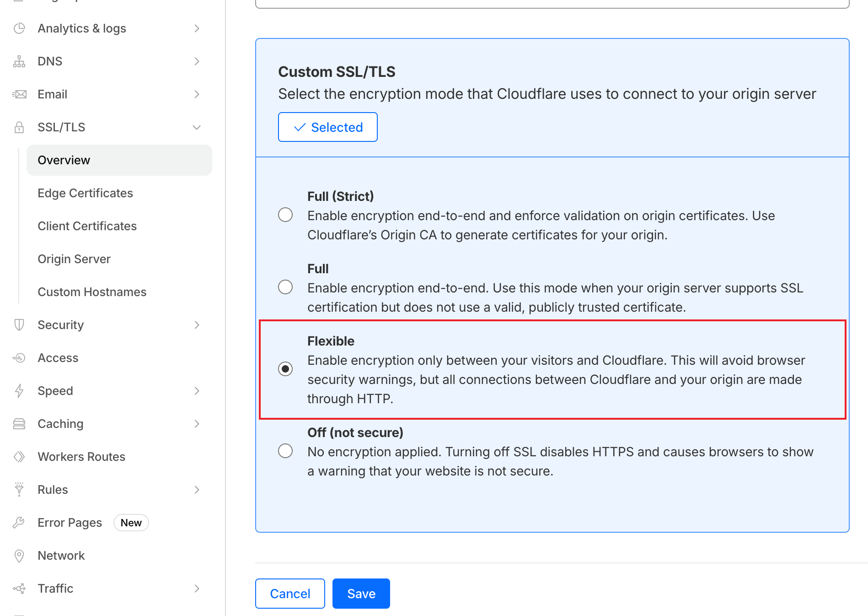Click the Security shield icon
The image size is (868, 616).
click(19, 325)
